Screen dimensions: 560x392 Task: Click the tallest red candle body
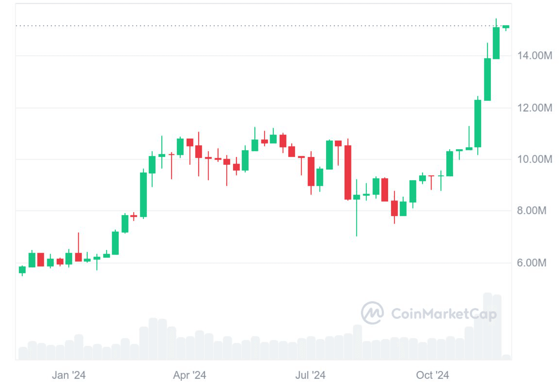[348, 172]
